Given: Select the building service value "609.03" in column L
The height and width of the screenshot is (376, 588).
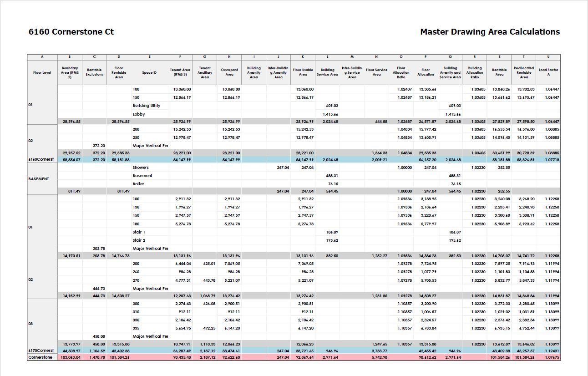Looking at the screenshot, I should click(x=332, y=106).
